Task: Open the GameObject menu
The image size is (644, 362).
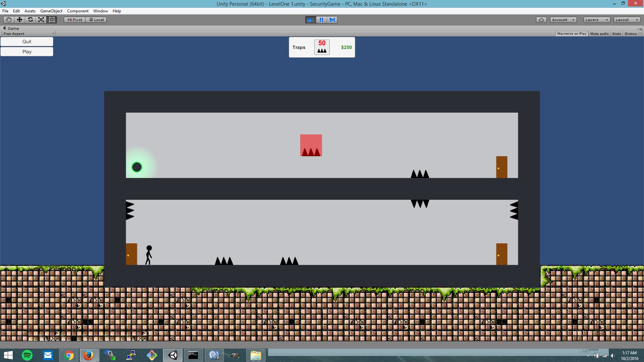Action: pyautogui.click(x=51, y=11)
